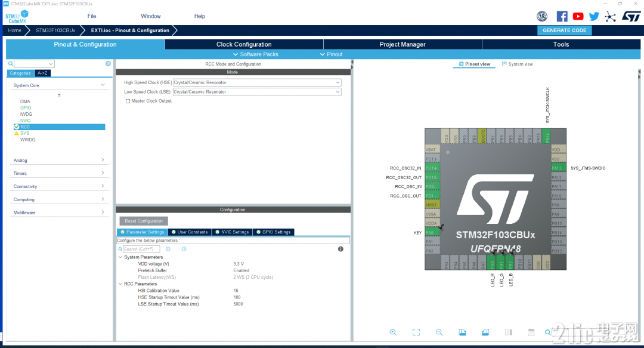This screenshot has height=348, width=644.
Task: Rotate the chip view clockwise
Action: coord(463,332)
